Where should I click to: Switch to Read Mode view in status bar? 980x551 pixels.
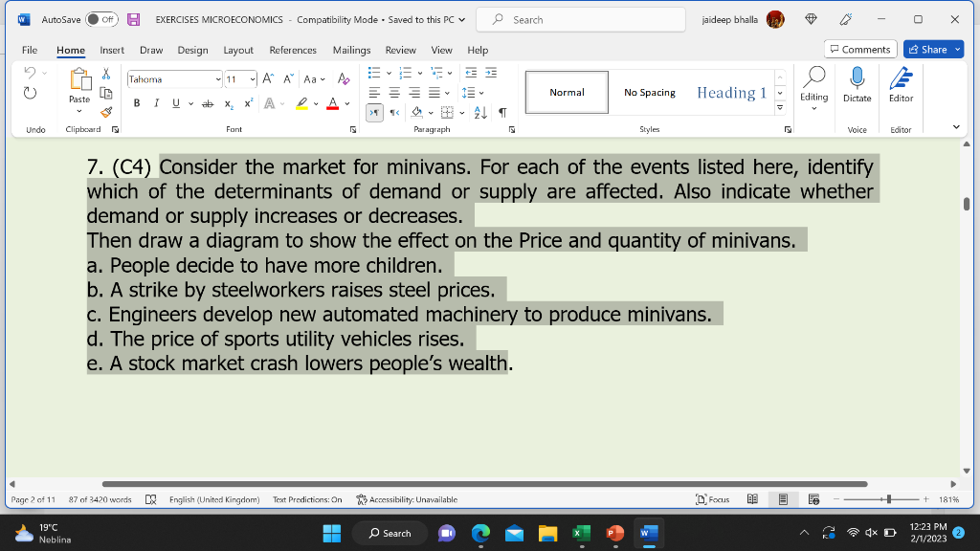(752, 499)
